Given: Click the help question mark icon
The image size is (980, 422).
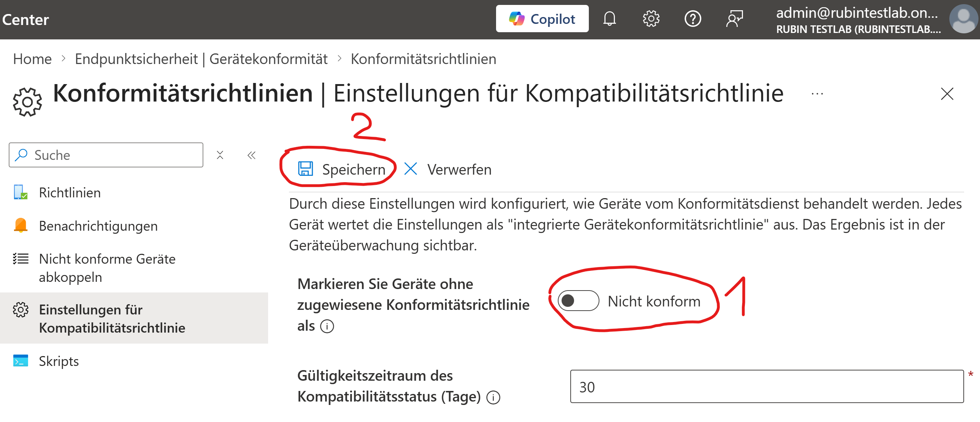Looking at the screenshot, I should (692, 19).
